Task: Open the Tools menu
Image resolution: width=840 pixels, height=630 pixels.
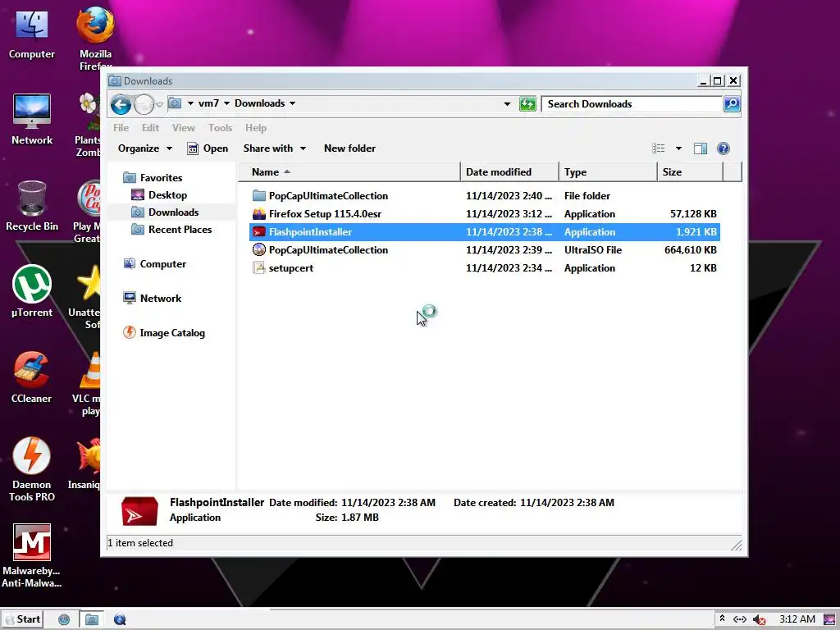Action: coord(220,128)
